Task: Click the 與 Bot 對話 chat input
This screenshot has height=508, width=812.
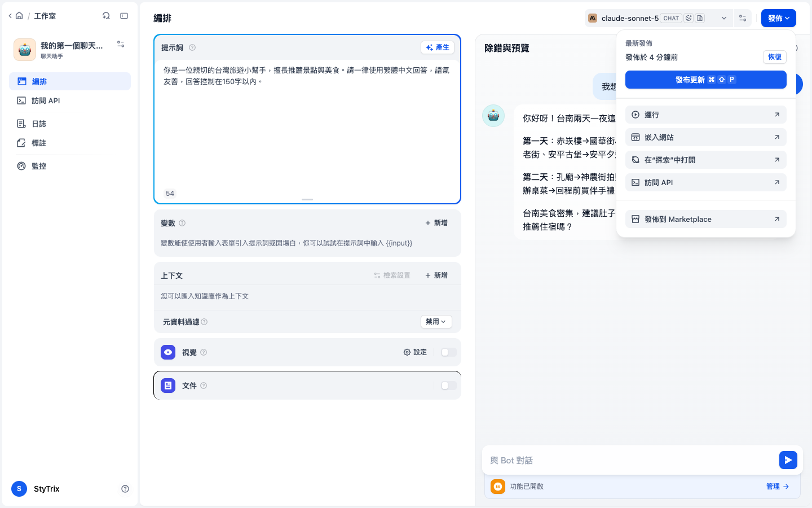Action: (632, 461)
